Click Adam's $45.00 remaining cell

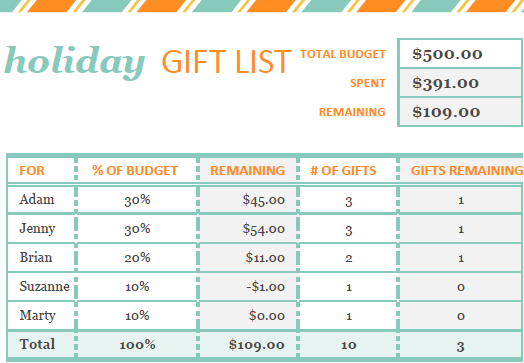click(x=248, y=200)
